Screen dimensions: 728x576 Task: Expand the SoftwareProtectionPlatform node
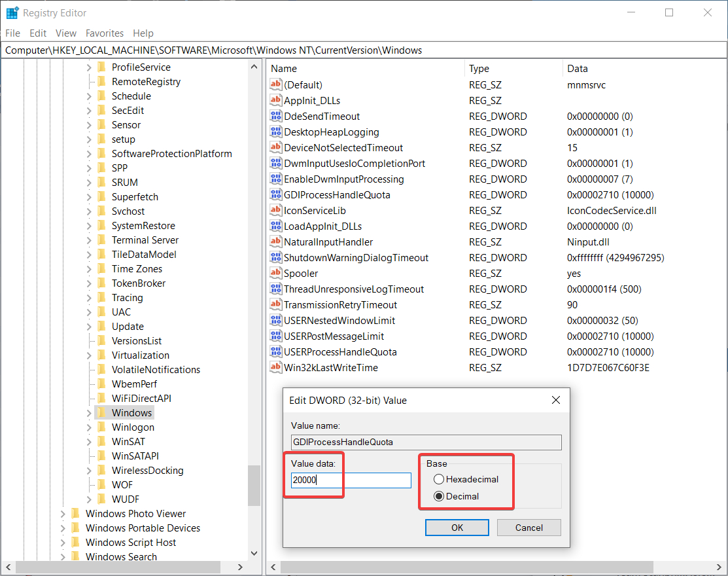coord(89,154)
